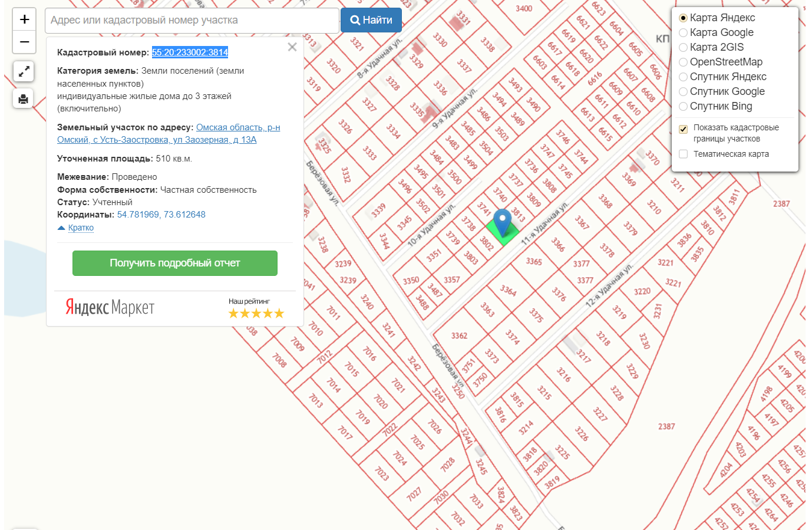Click the 12-я Удачная ул. street label
Image resolution: width=812 pixels, height=530 pixels.
tap(609, 285)
